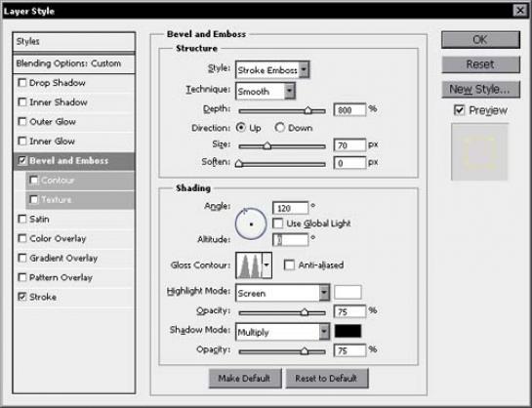Enable the Drop Shadow checkbox
The image size is (532, 408).
22,83
